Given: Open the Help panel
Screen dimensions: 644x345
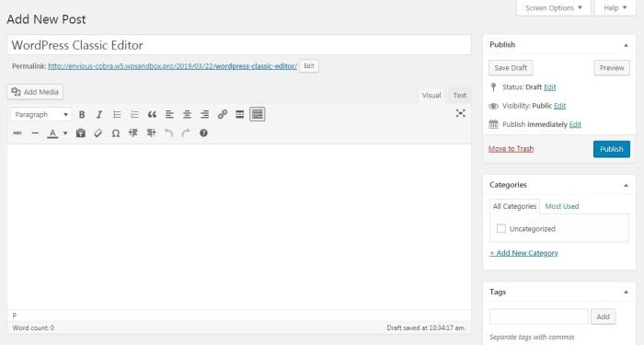Looking at the screenshot, I should (615, 7).
